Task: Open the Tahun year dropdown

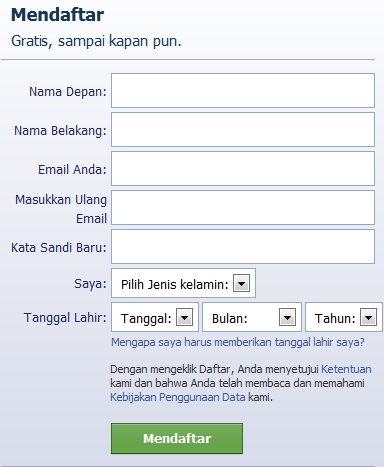Action: [344, 317]
